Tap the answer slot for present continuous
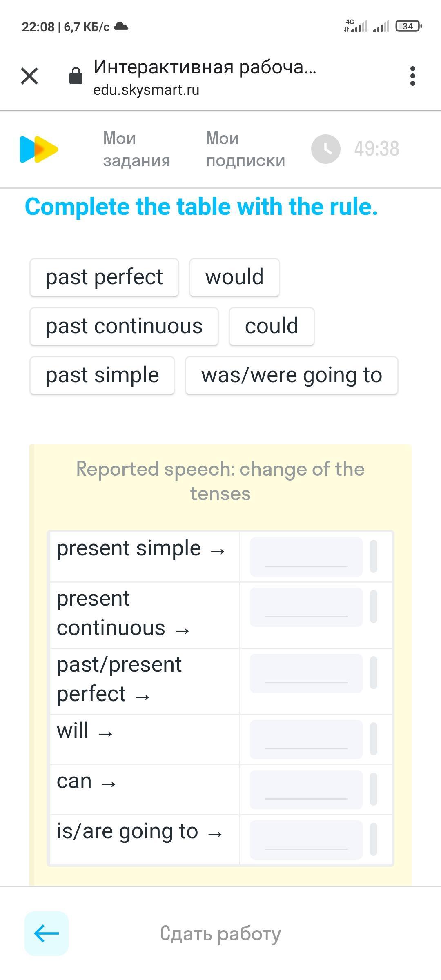This screenshot has width=441, height=980. point(306,607)
